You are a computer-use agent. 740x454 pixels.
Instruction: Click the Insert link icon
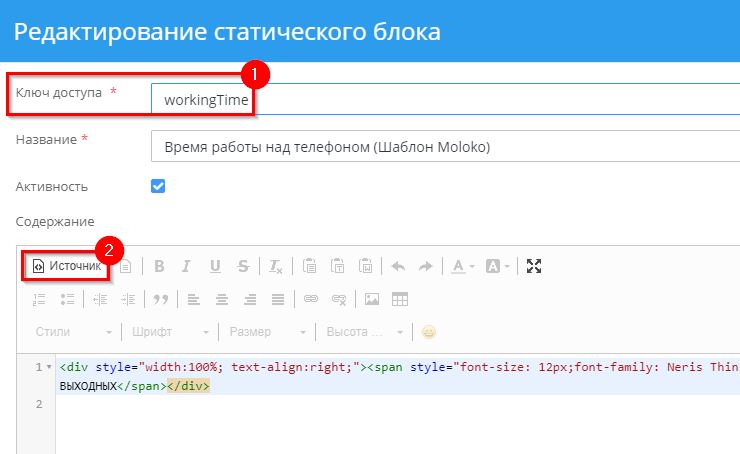311,298
